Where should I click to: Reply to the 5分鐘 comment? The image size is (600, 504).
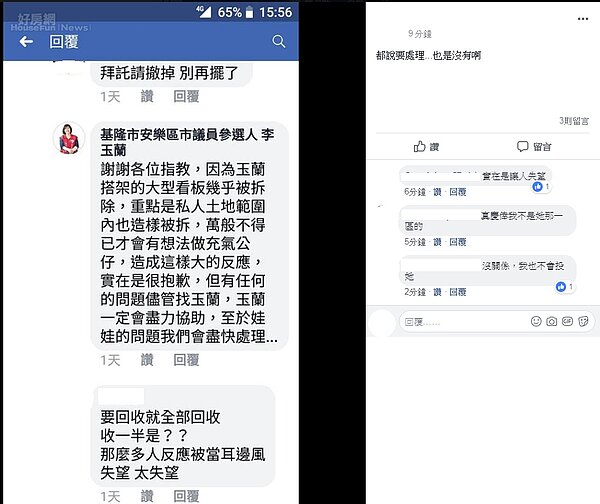coord(458,242)
